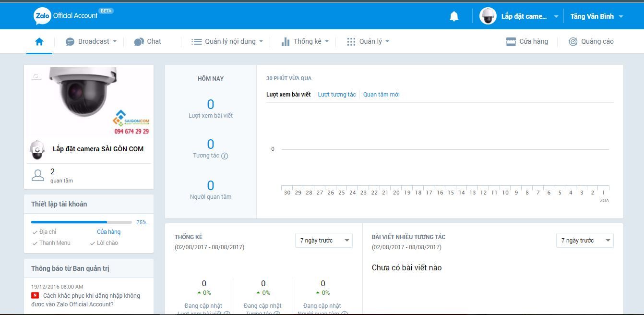Image resolution: width=644 pixels, height=315 pixels.
Task: Click the Thanh Menu setup item
Action: [x=51, y=243]
